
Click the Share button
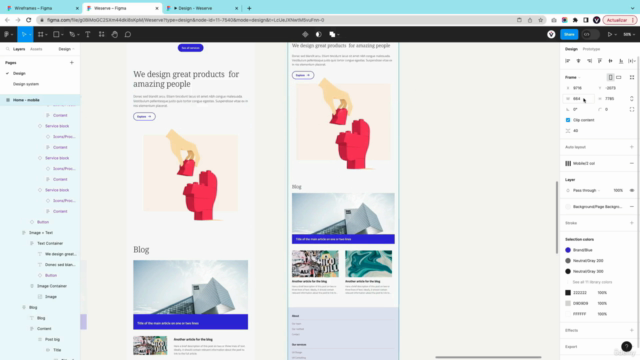(569, 34)
